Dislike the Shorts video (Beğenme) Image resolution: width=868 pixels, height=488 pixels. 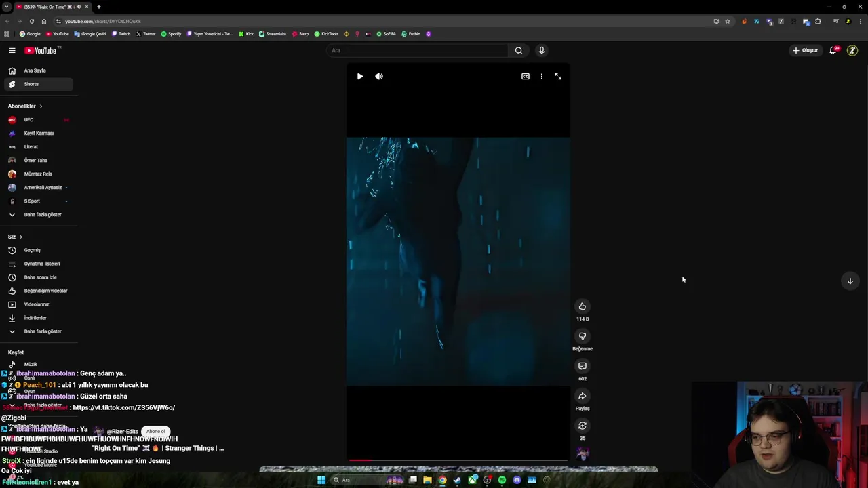coord(583,336)
